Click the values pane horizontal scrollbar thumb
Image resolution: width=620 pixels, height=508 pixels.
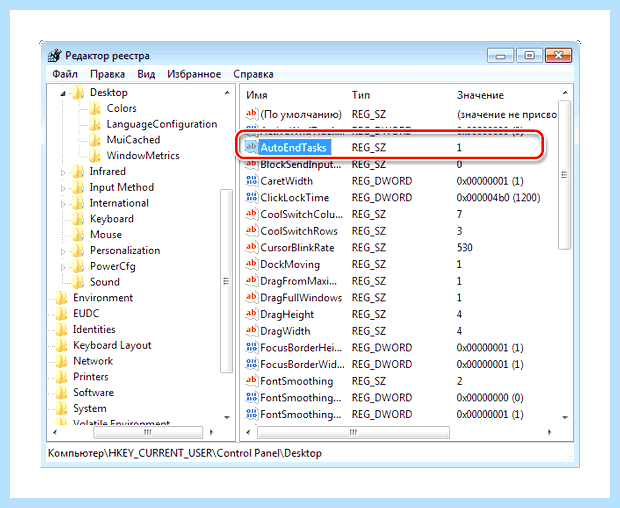[353, 432]
